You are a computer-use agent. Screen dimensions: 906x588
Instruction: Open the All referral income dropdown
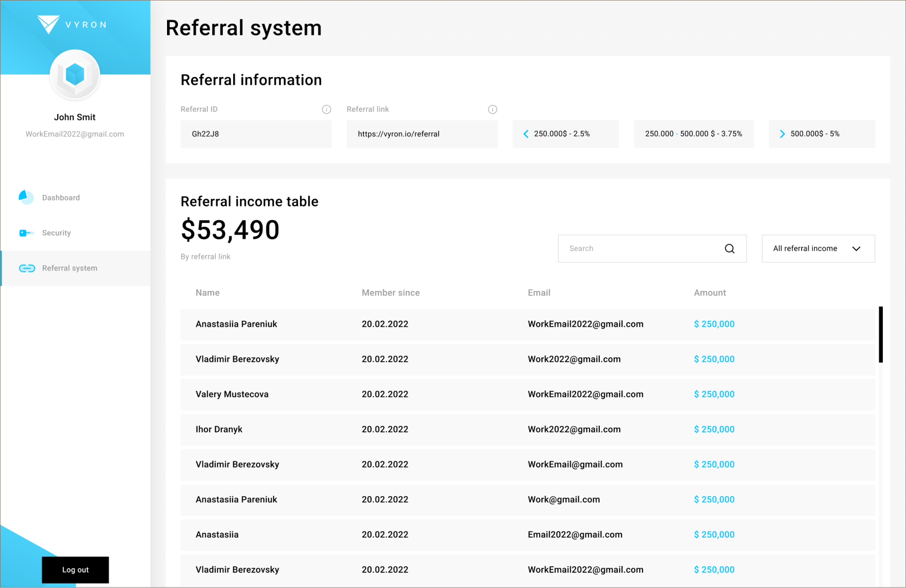[818, 248]
